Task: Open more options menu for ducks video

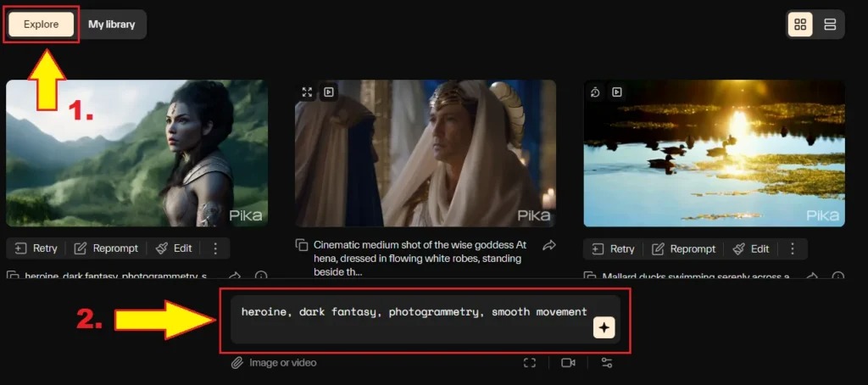Action: [x=793, y=248]
